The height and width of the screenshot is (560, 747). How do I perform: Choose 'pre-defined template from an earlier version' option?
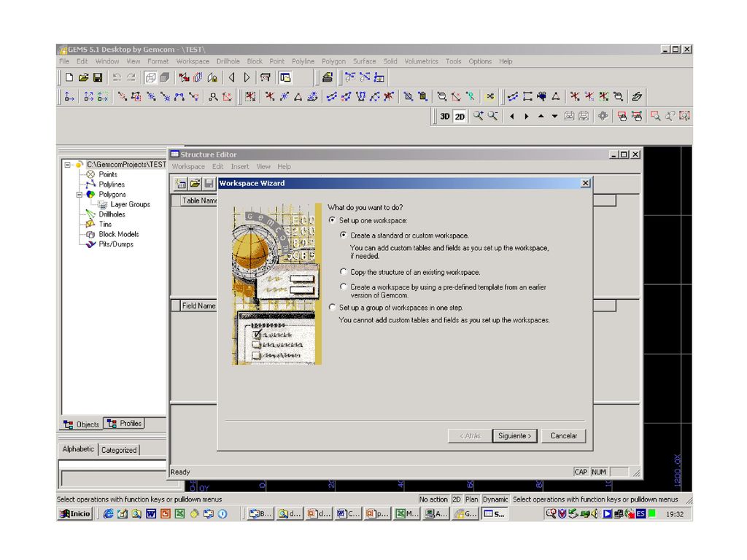pos(344,287)
